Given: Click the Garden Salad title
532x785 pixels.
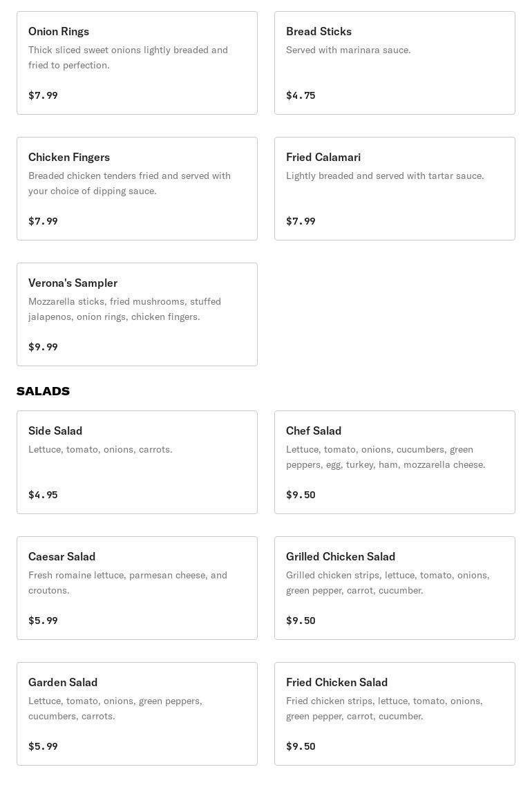Looking at the screenshot, I should [63, 682].
